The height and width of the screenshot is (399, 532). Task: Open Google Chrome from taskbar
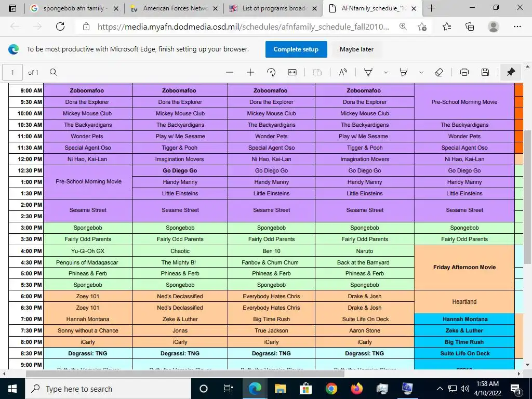331,389
